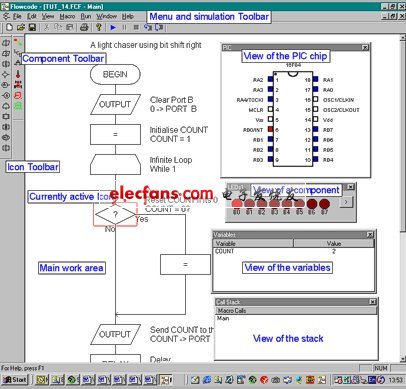Click the MCLR pin square on the PIC chip
Screen dimensions: 406x389
coord(270,109)
